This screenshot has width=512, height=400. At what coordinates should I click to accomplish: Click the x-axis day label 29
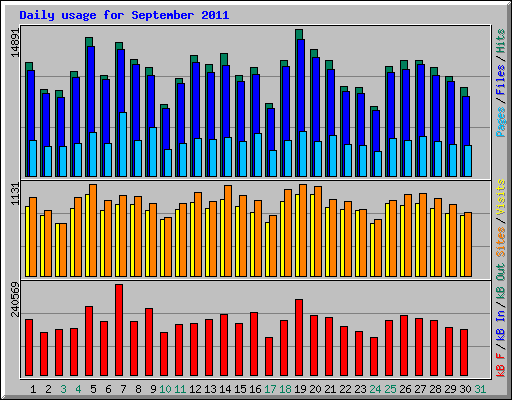pyautogui.click(x=450, y=389)
